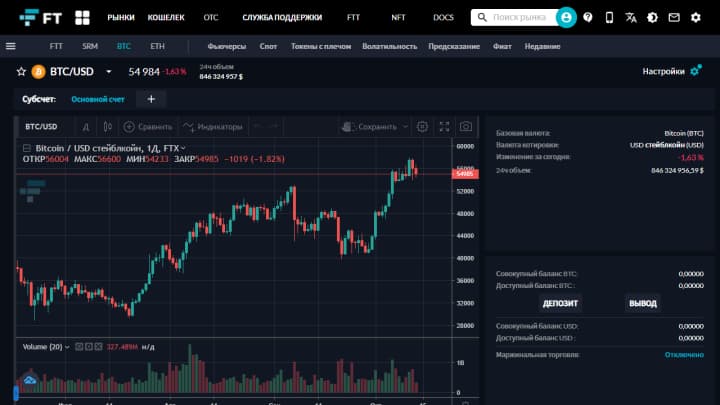Select the ETH market tab
720x405 pixels.
[158, 46]
